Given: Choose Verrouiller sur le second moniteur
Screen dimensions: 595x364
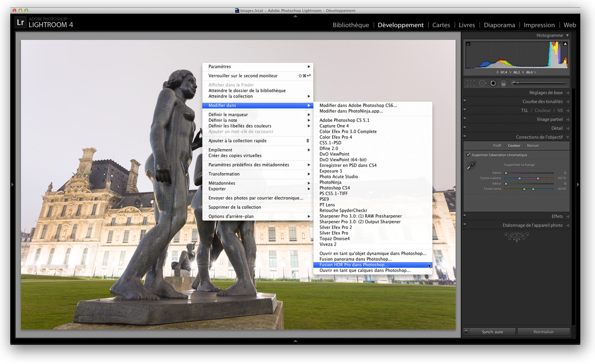Looking at the screenshot, I should click(258, 76).
